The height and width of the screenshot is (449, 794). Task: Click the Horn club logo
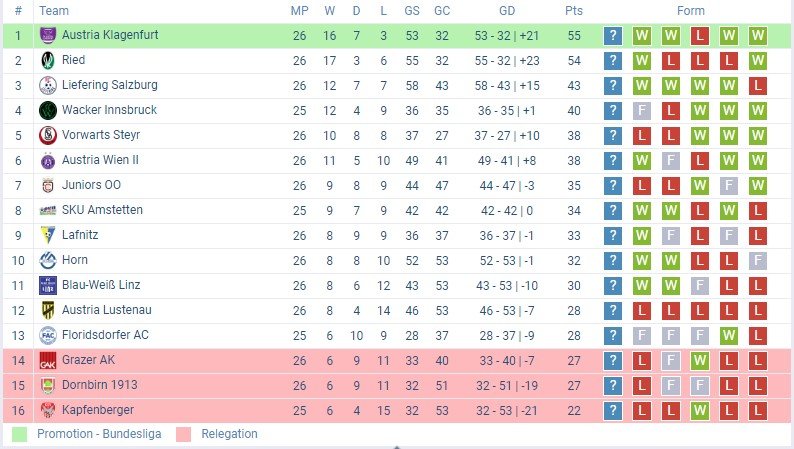[x=48, y=260]
